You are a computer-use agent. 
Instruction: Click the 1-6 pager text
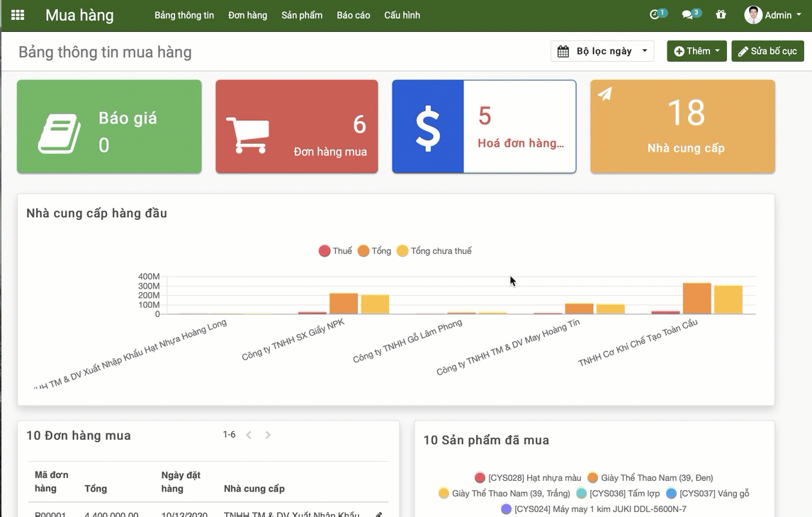coord(229,435)
